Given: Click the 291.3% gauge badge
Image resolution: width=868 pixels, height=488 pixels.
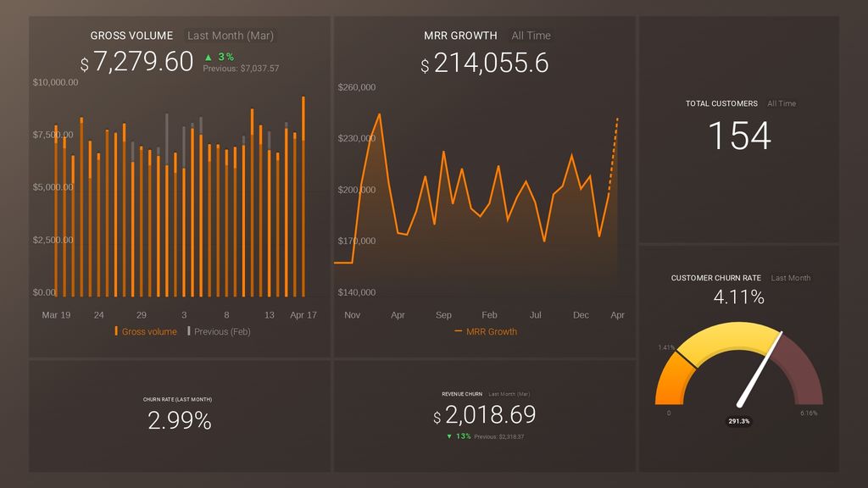Looking at the screenshot, I should click(738, 421).
